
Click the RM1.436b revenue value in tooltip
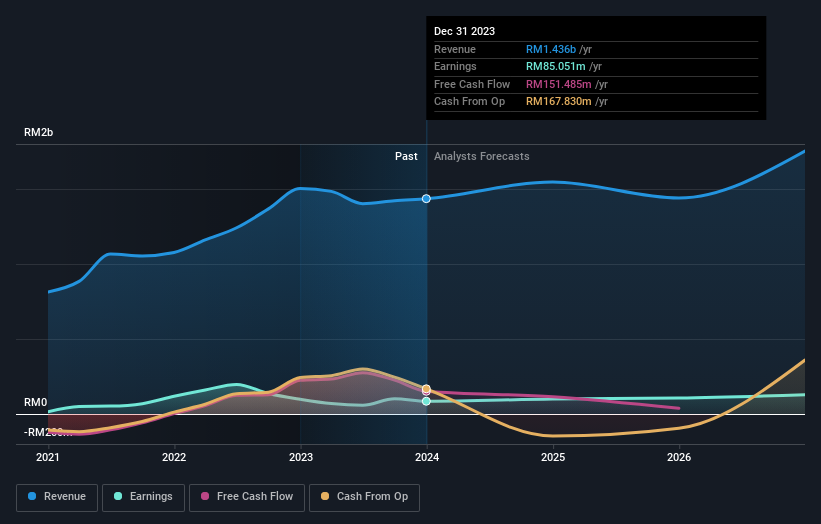pos(551,49)
